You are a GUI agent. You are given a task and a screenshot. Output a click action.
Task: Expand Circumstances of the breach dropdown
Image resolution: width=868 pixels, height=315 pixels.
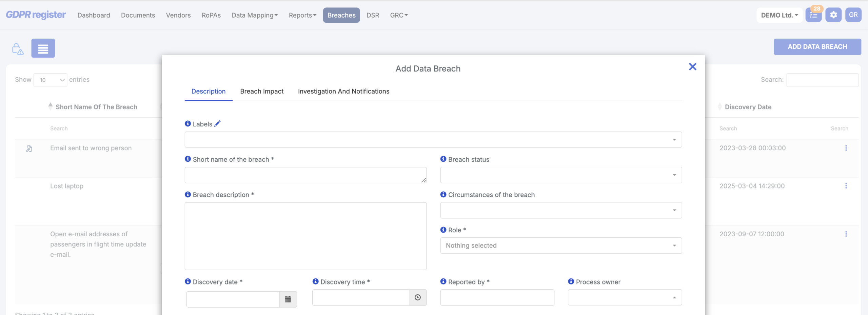tap(560, 210)
